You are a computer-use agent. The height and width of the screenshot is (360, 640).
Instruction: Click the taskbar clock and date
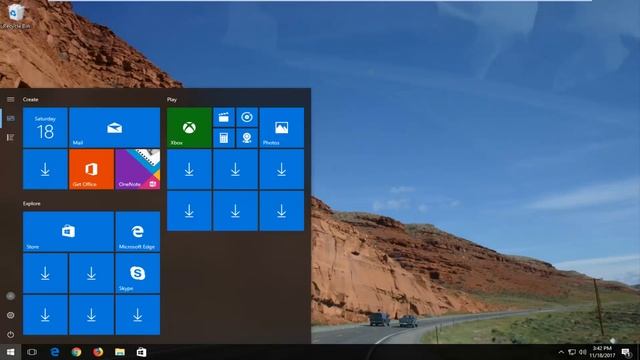coord(602,352)
